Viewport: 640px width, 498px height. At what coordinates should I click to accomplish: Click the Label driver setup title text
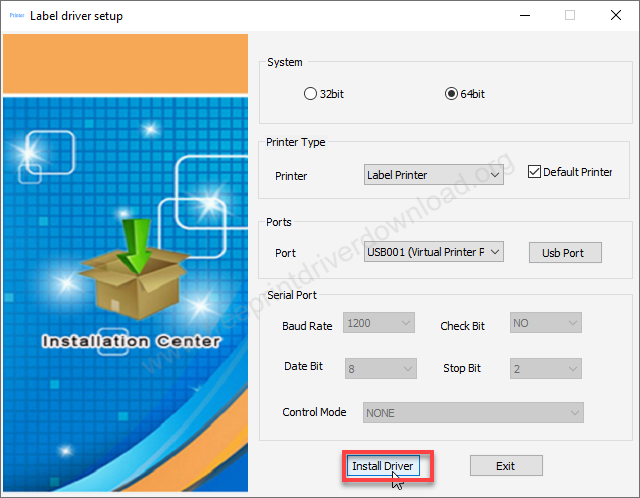tap(77, 16)
